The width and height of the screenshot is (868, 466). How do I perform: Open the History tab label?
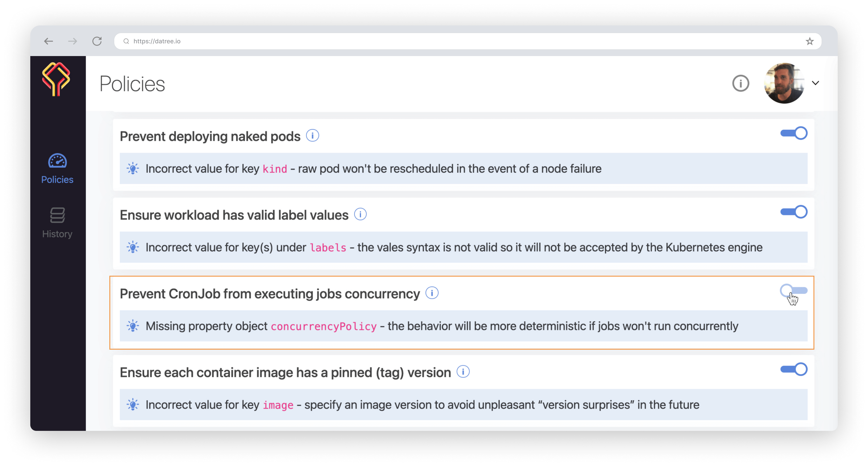click(57, 234)
